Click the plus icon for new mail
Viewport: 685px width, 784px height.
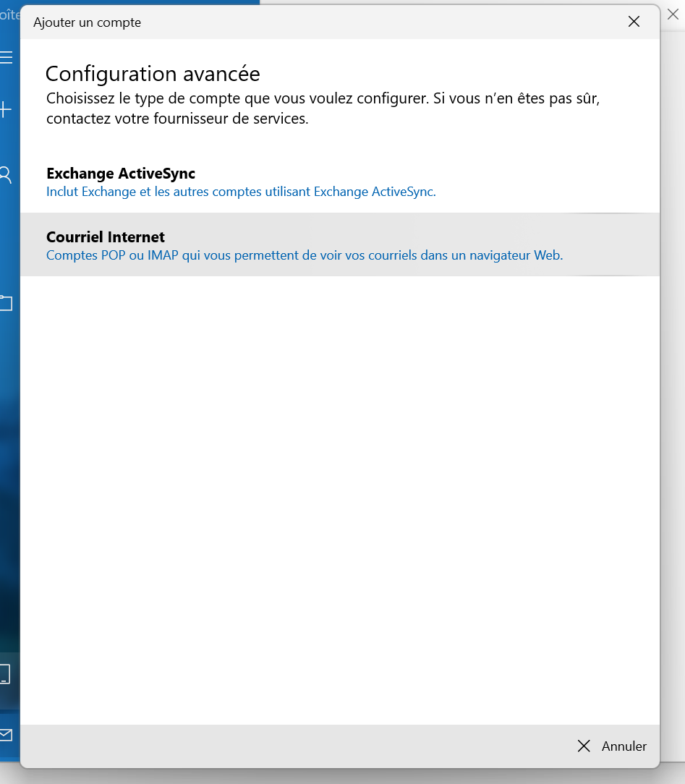click(6, 110)
